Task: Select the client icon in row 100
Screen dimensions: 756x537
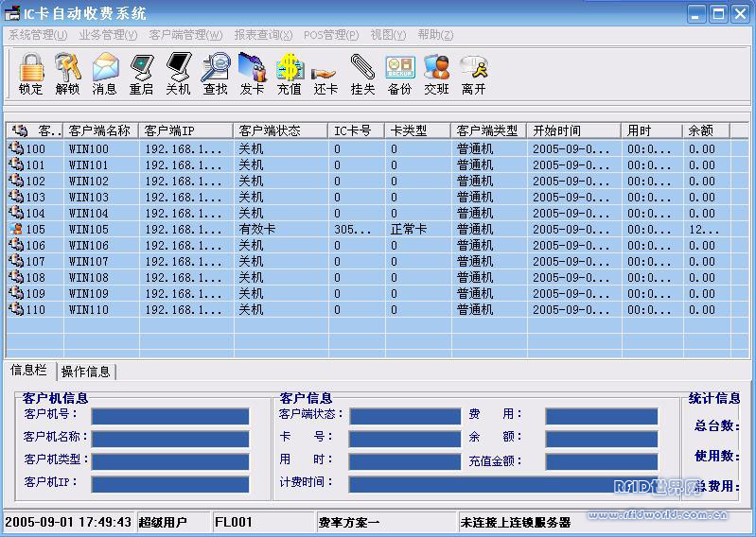Action: pyautogui.click(x=16, y=148)
